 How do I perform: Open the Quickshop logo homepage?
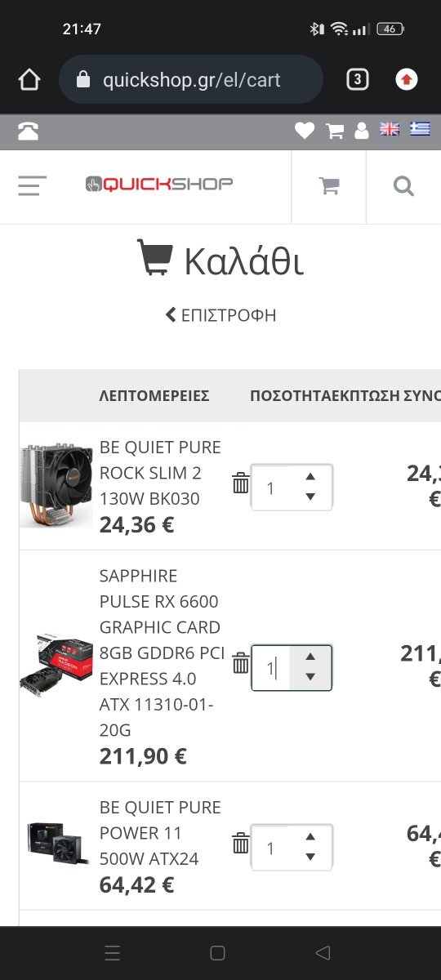[159, 185]
